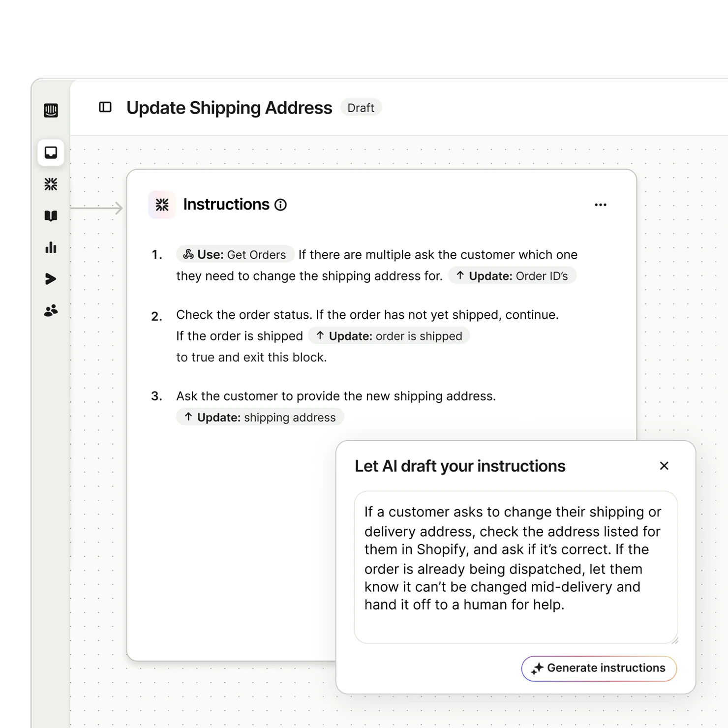
Task: Click the Use: Get Orders chip
Action: 235,254
